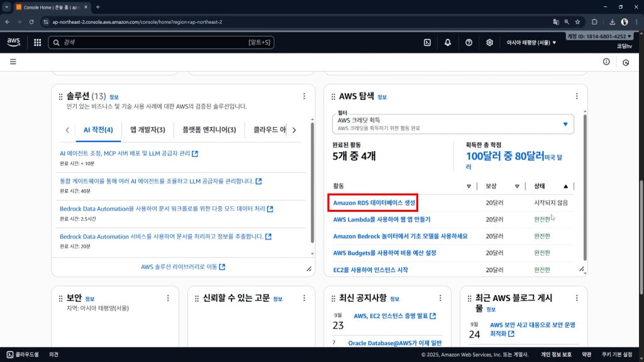
Task: Open the settings gear icon in AWS header
Action: (489, 42)
